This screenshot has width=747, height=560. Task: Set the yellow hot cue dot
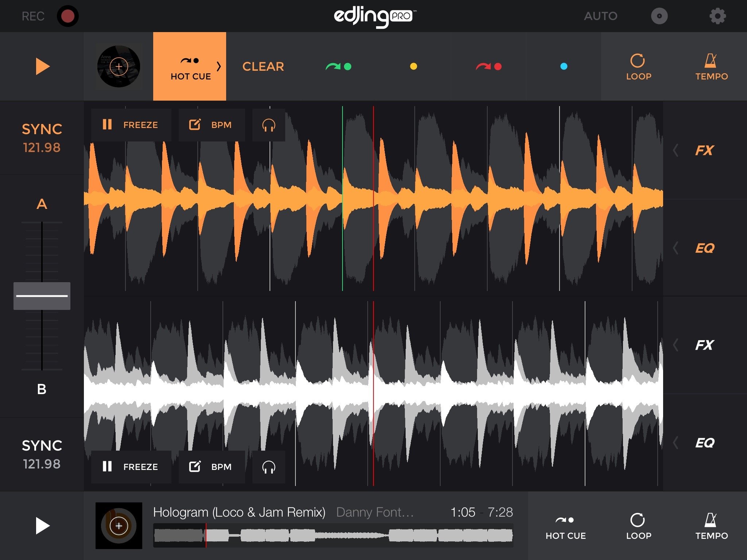(x=413, y=66)
